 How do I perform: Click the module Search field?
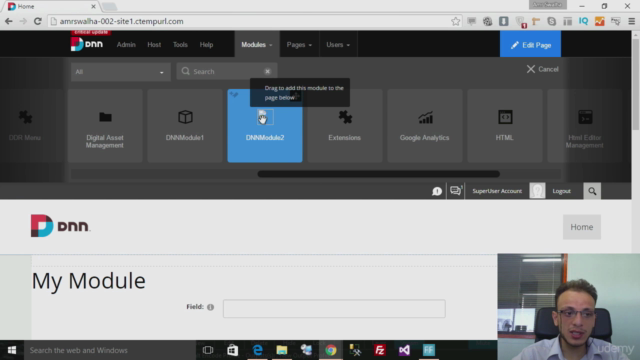click(x=227, y=71)
